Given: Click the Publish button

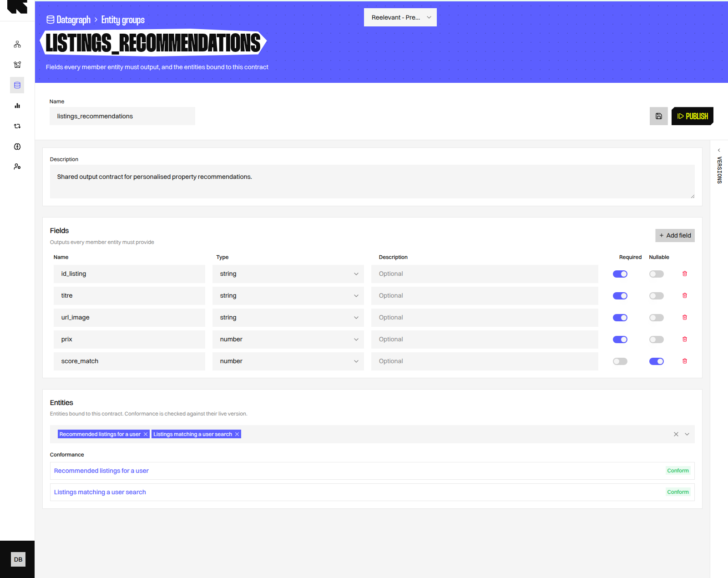Looking at the screenshot, I should pyautogui.click(x=693, y=116).
